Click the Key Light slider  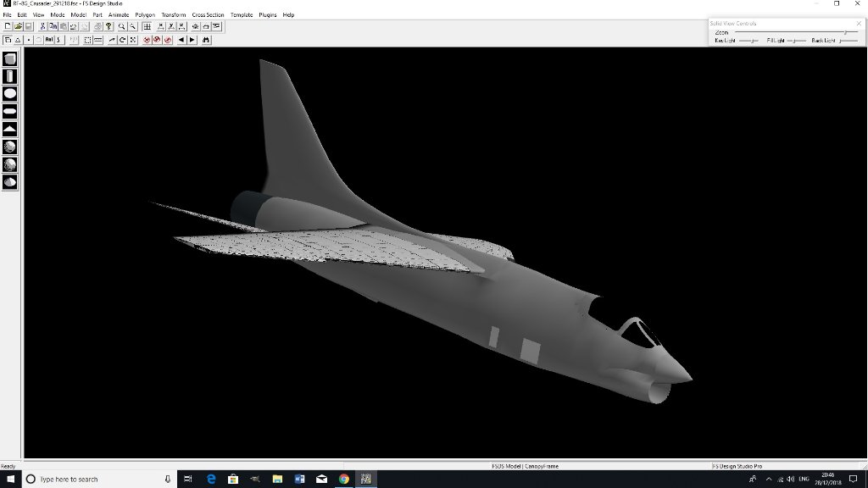pyautogui.click(x=748, y=41)
